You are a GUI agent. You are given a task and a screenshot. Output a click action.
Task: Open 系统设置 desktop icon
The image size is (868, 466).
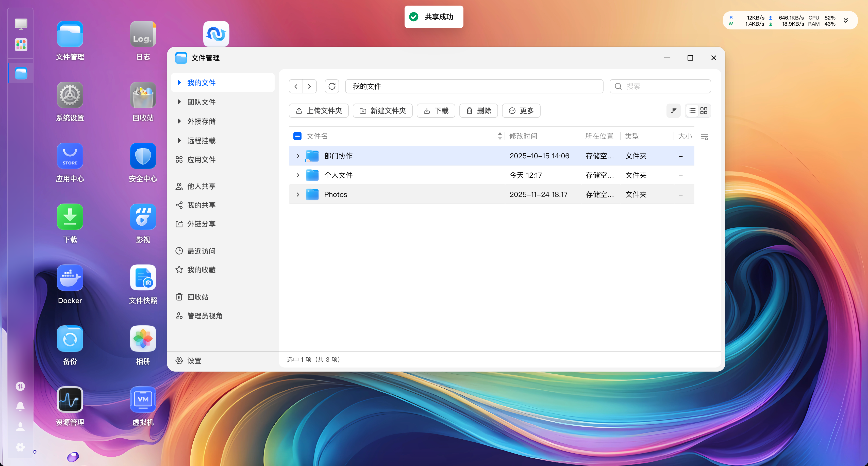pyautogui.click(x=70, y=95)
